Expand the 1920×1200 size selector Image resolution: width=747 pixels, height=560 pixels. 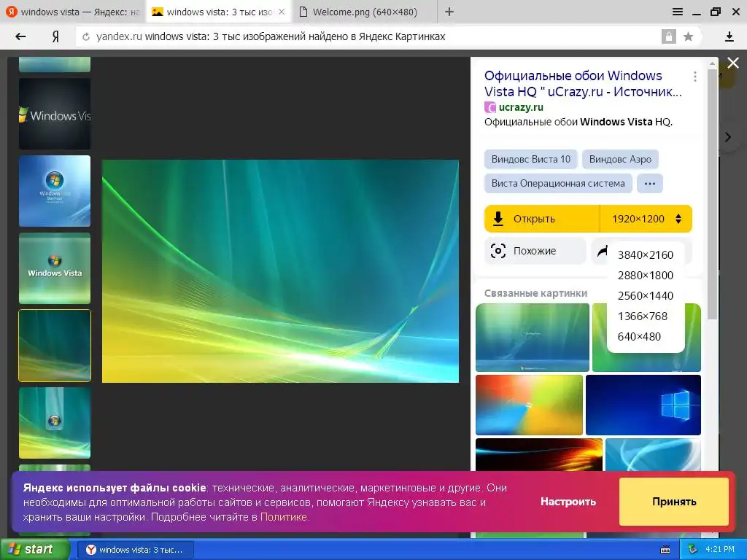point(646,219)
